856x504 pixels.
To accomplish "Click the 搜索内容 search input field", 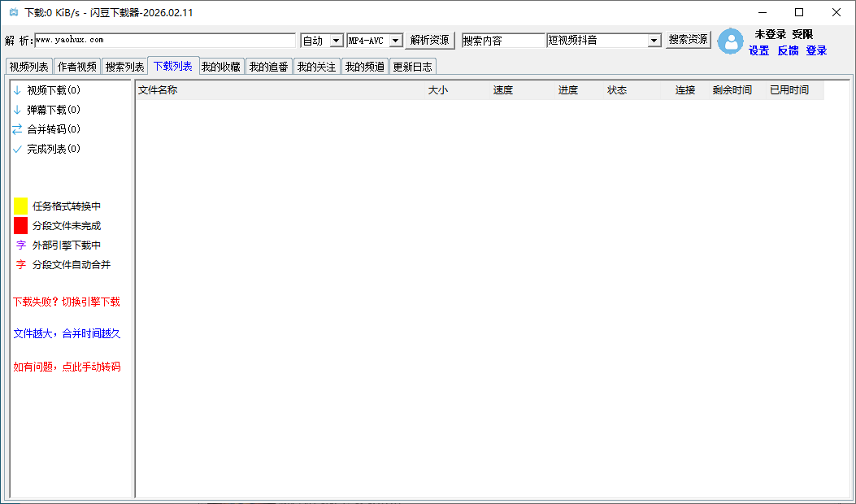I will coord(502,41).
